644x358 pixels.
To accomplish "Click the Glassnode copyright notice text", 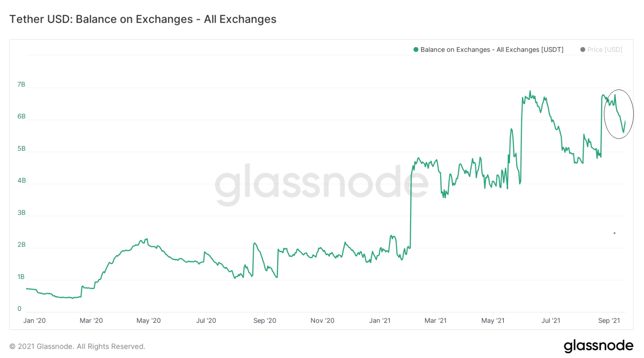I will point(77,346).
